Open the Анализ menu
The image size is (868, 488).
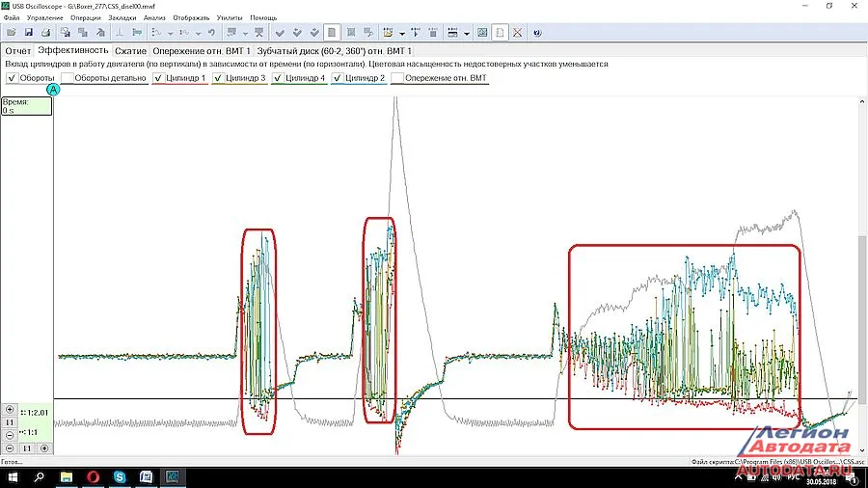point(154,17)
